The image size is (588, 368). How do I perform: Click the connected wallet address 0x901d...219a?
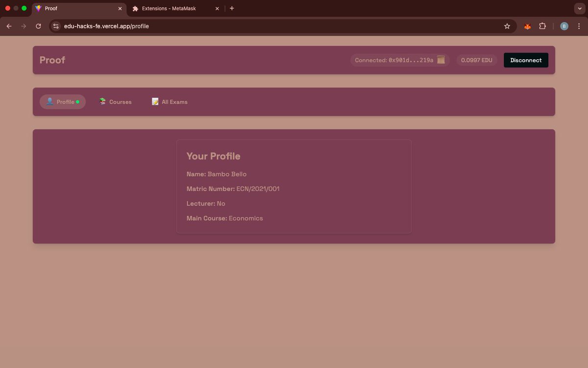tap(411, 60)
